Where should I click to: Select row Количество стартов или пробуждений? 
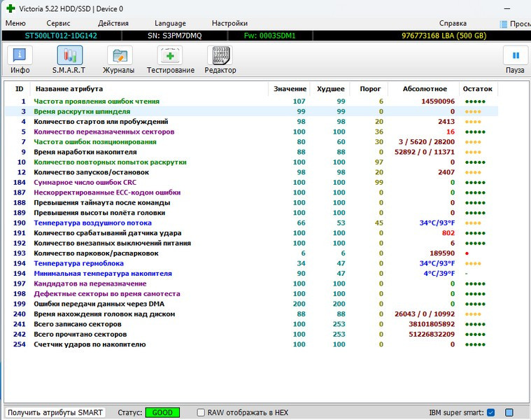tap(251, 122)
